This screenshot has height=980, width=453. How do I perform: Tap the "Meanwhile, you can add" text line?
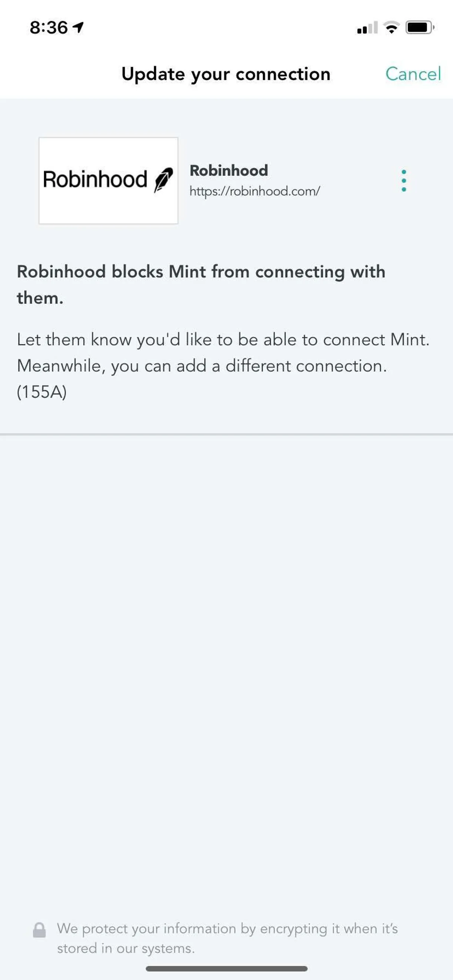(202, 366)
